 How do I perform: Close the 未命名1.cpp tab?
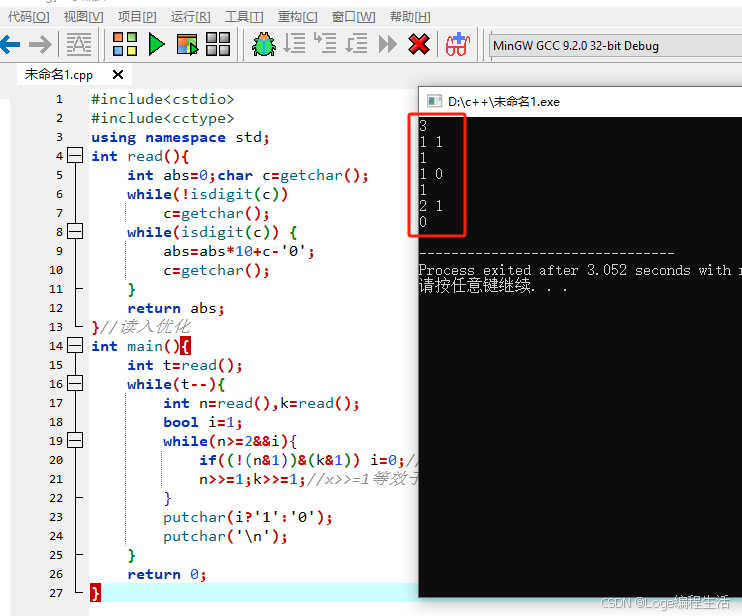(x=118, y=75)
